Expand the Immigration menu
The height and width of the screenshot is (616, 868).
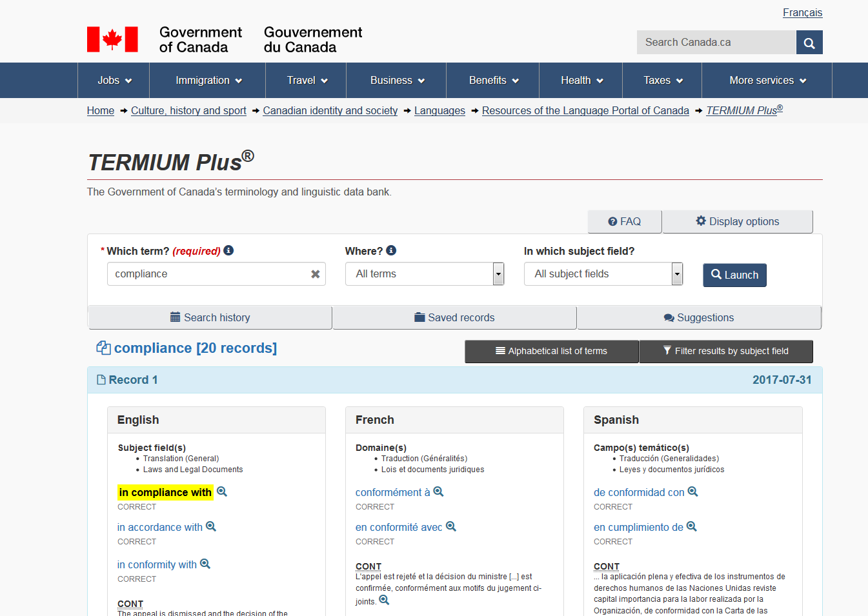point(208,81)
